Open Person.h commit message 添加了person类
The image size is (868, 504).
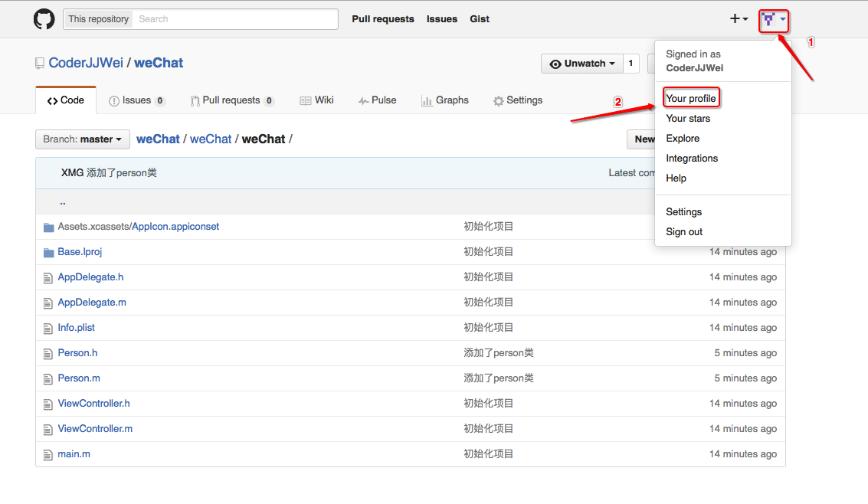[499, 352]
